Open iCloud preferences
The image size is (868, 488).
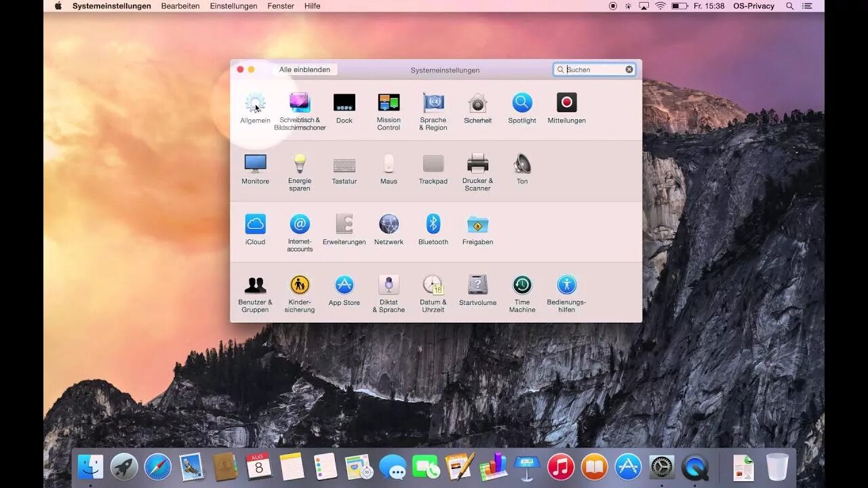coord(255,230)
